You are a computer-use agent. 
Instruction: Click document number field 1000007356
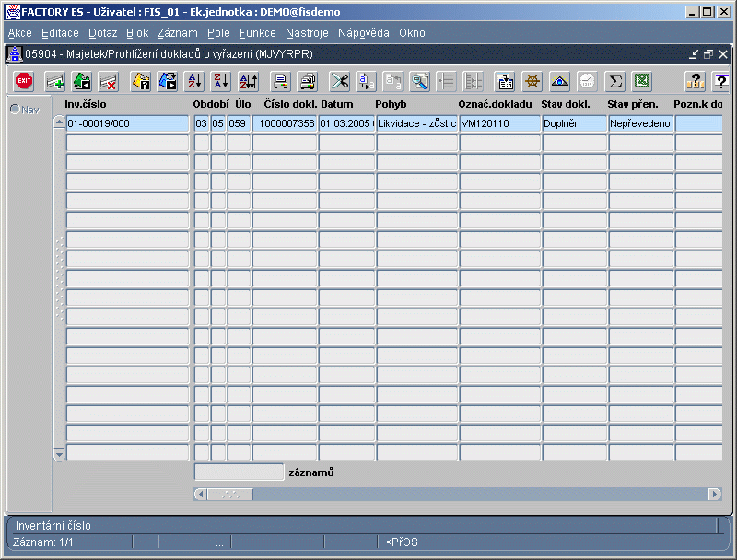(x=285, y=123)
